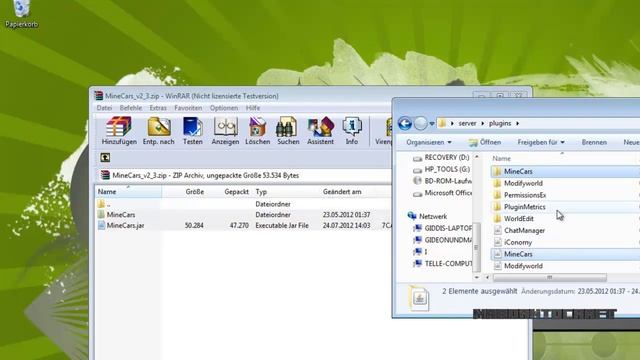Click server breadcrumb in address bar
The height and width of the screenshot is (360, 640).
click(x=467, y=123)
